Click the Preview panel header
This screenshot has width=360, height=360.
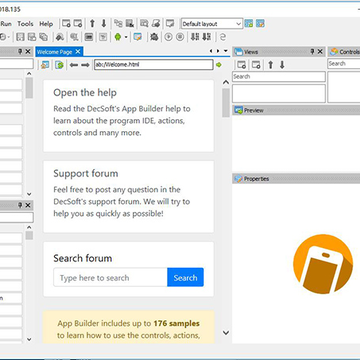pos(296,110)
